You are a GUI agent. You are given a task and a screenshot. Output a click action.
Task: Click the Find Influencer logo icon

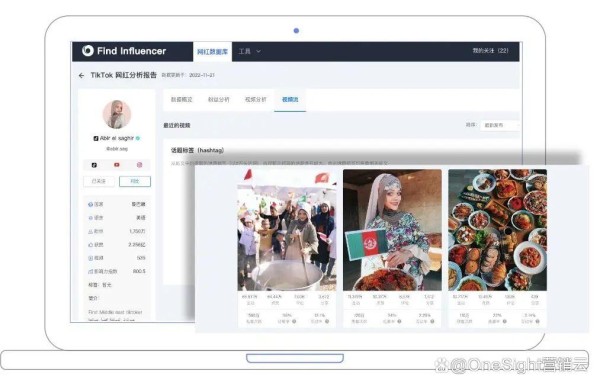88,50
